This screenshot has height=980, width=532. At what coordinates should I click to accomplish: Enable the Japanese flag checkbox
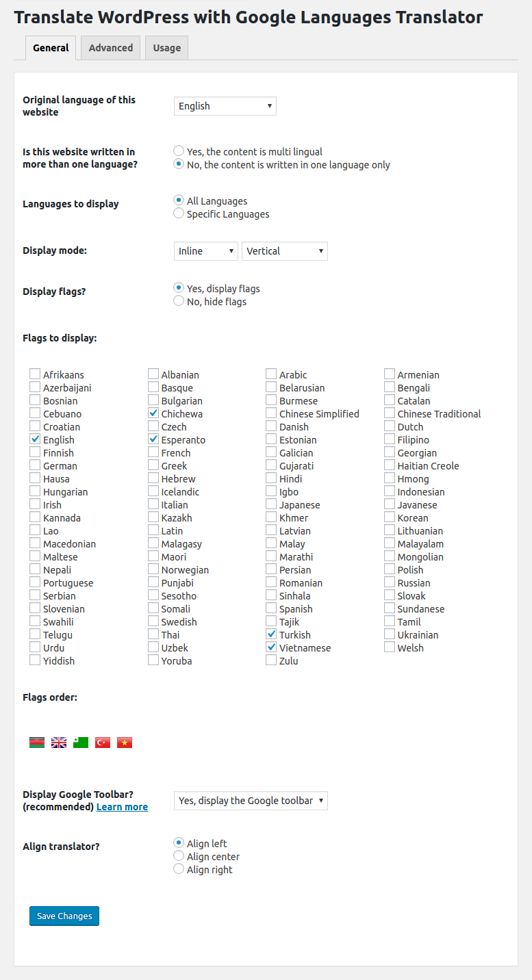271,504
